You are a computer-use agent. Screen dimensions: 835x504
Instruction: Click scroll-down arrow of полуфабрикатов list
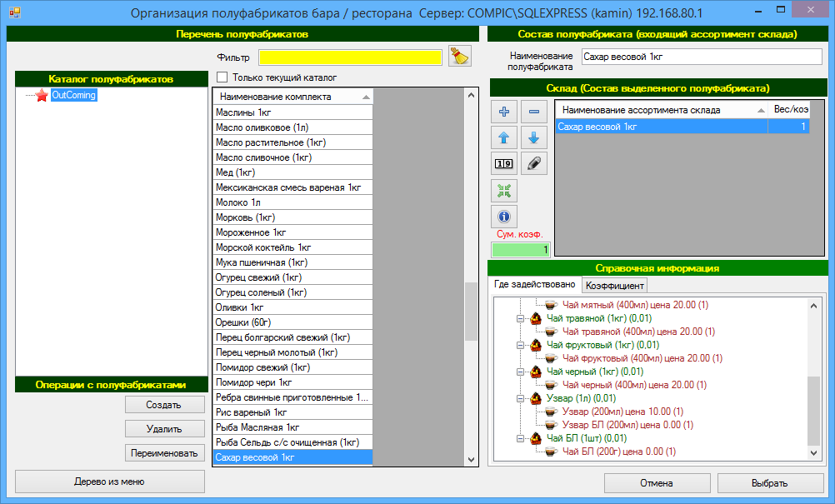[x=471, y=459]
